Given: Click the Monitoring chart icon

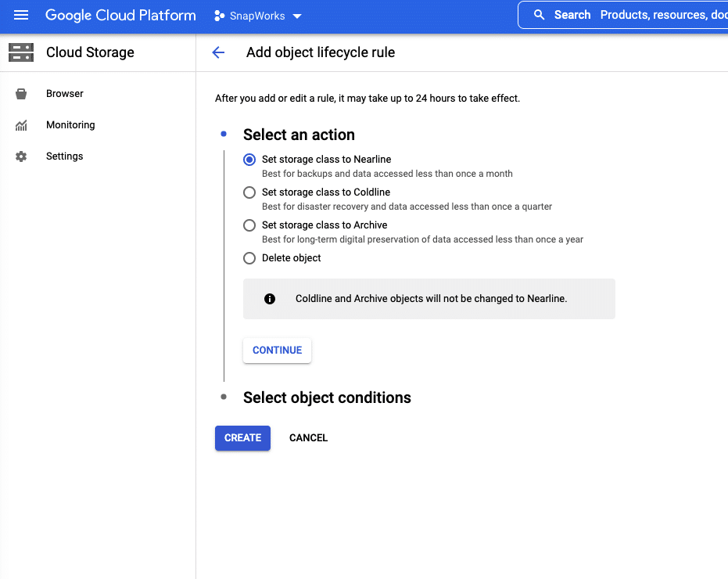Looking at the screenshot, I should (21, 125).
